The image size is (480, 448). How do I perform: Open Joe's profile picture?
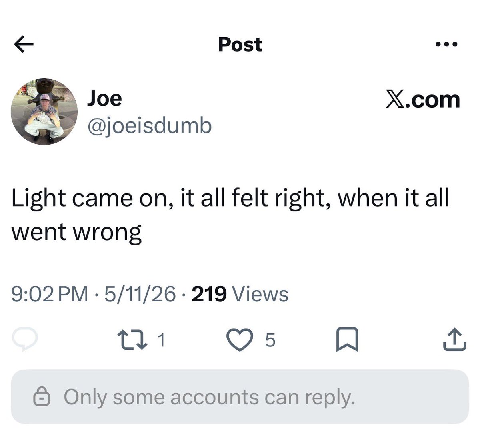(44, 112)
